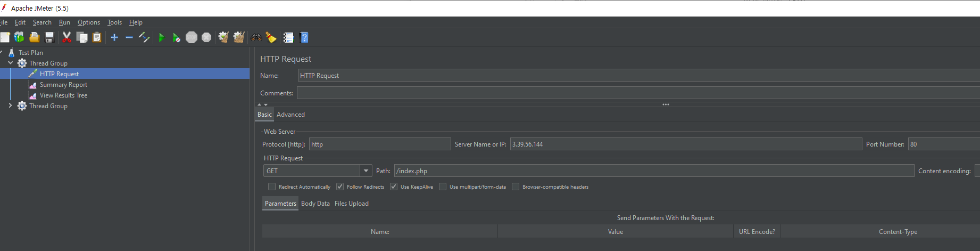Screen dimensions: 980x251
Task: Switch to the Body Data tab
Action: point(315,204)
